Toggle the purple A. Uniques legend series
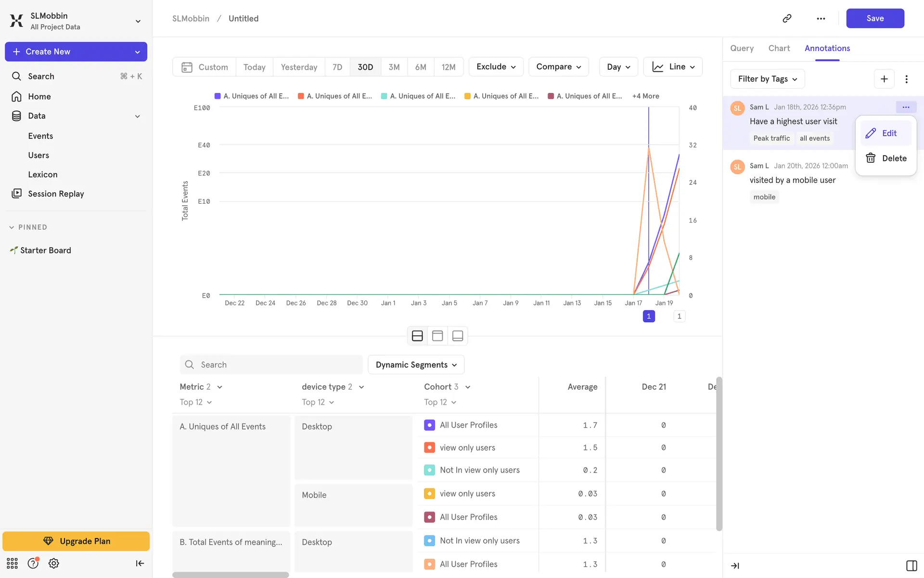Viewport: 924px width, 578px height. pos(251,96)
